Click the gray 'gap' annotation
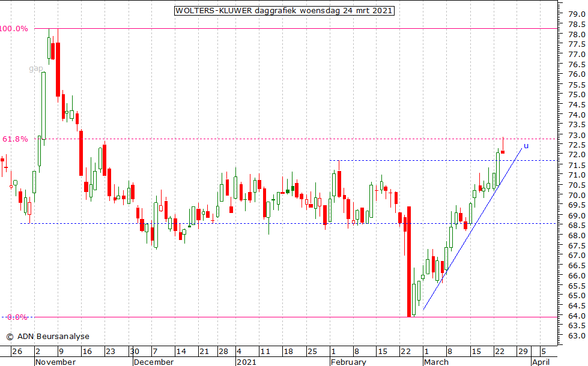 coord(36,68)
